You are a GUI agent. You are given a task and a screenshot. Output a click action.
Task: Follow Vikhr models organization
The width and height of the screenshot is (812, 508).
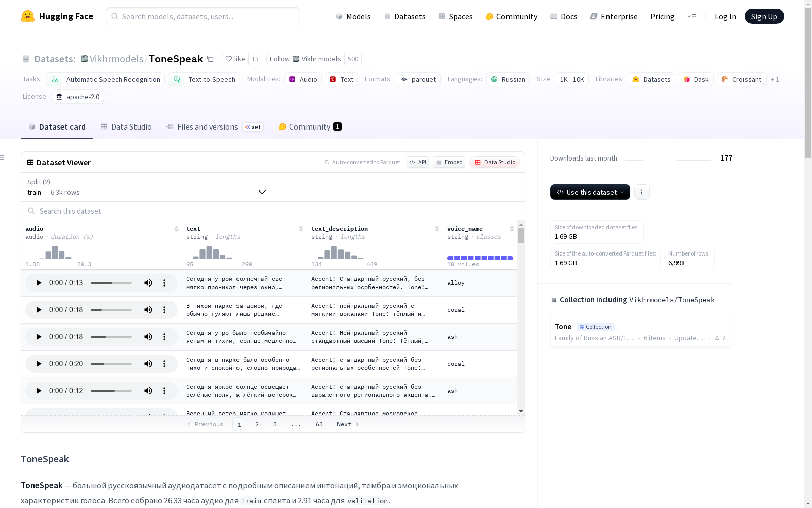[305, 59]
